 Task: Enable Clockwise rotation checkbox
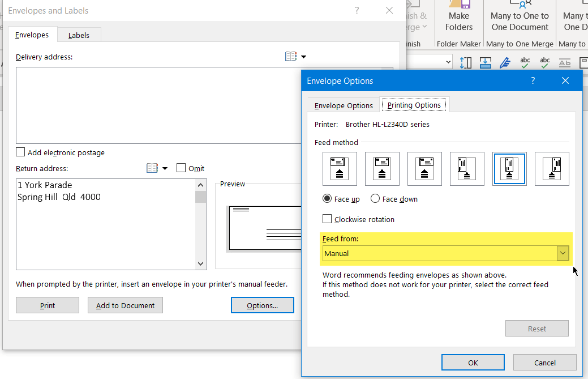click(327, 219)
